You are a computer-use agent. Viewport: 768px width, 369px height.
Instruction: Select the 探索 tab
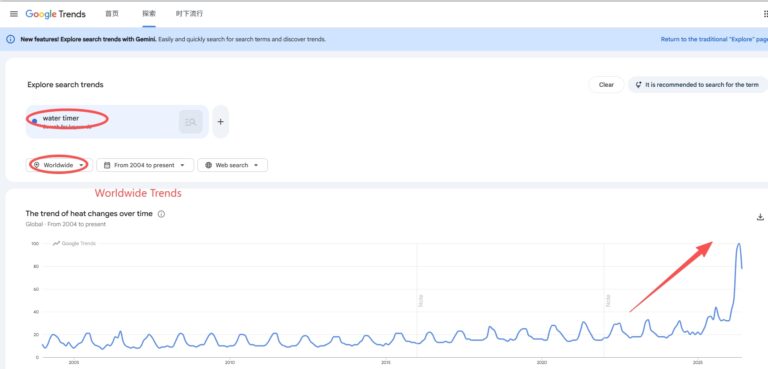(149, 14)
